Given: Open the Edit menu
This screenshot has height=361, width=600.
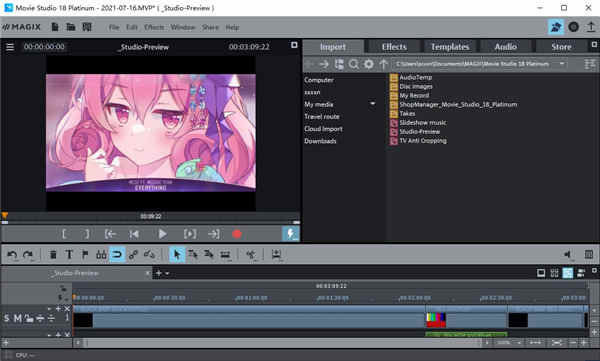Looking at the screenshot, I should click(x=132, y=27).
